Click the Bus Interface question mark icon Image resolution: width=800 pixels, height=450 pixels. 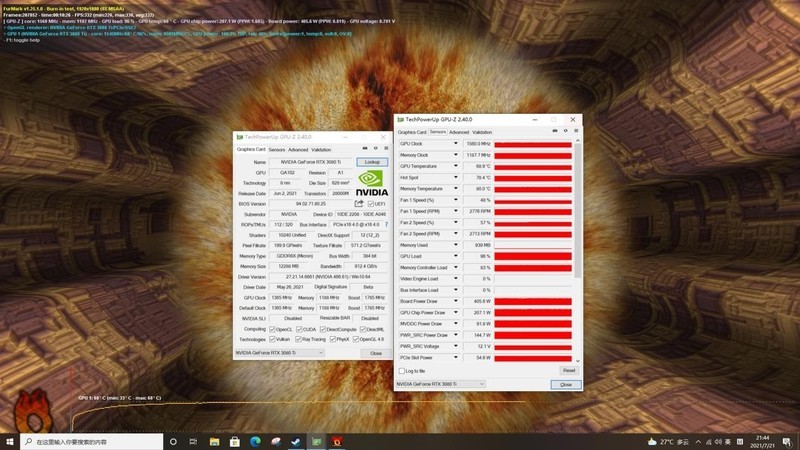point(386,224)
